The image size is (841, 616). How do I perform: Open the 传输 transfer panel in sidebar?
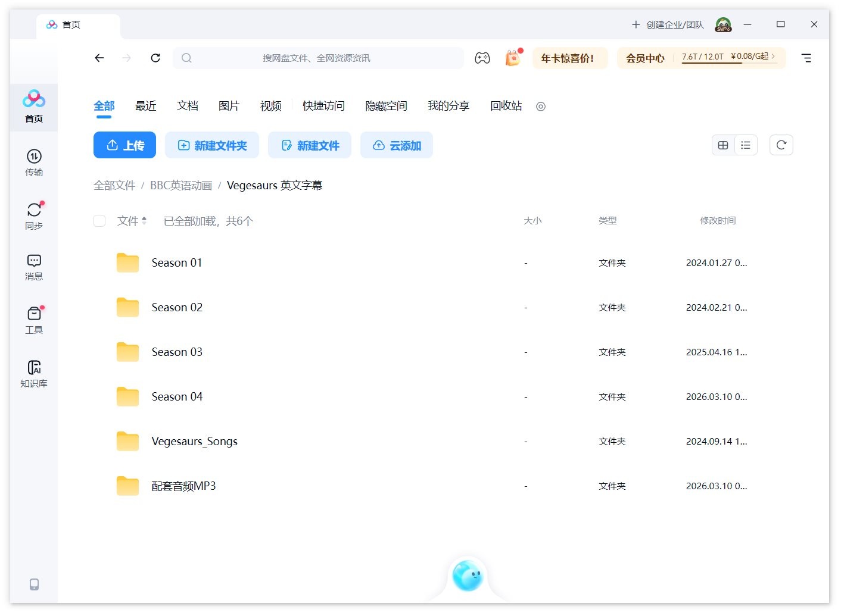click(33, 162)
